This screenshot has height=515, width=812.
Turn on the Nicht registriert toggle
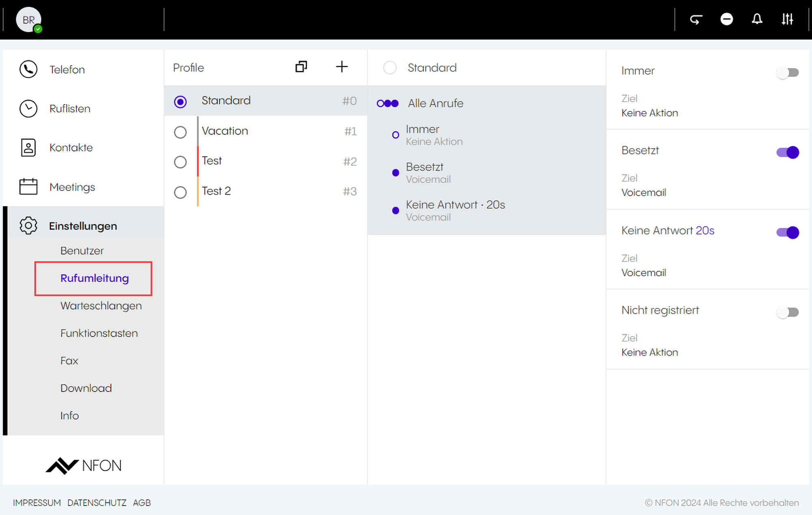tap(787, 312)
